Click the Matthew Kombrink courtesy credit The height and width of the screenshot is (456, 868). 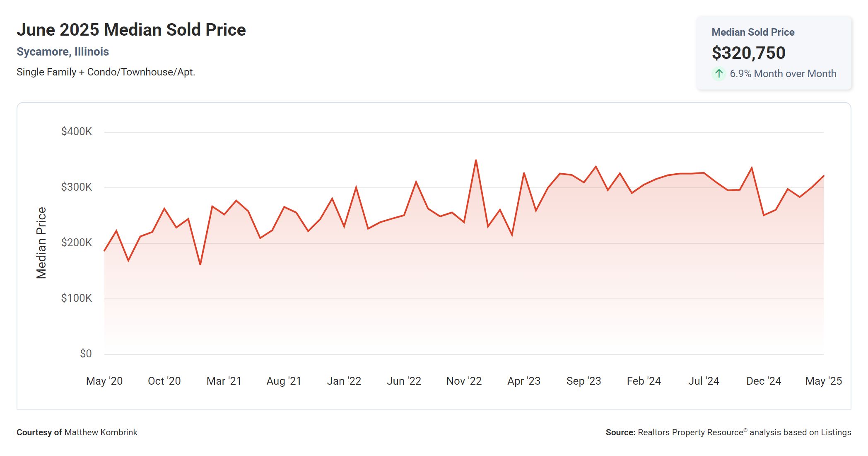(x=101, y=432)
